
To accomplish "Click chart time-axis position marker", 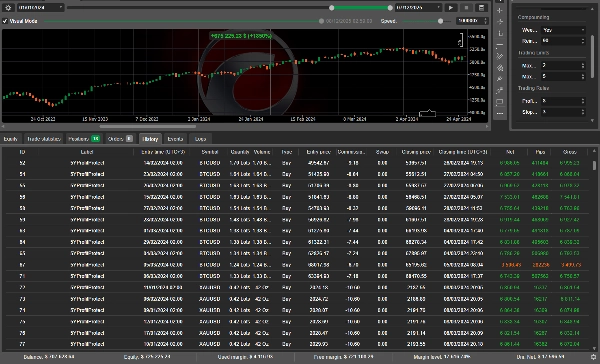I will click(427, 113).
